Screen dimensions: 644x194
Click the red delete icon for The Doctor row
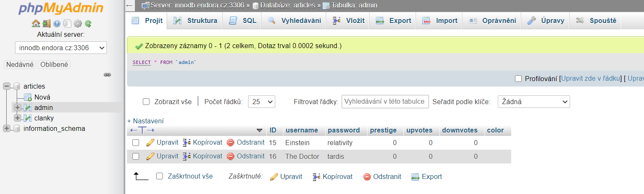(x=231, y=156)
